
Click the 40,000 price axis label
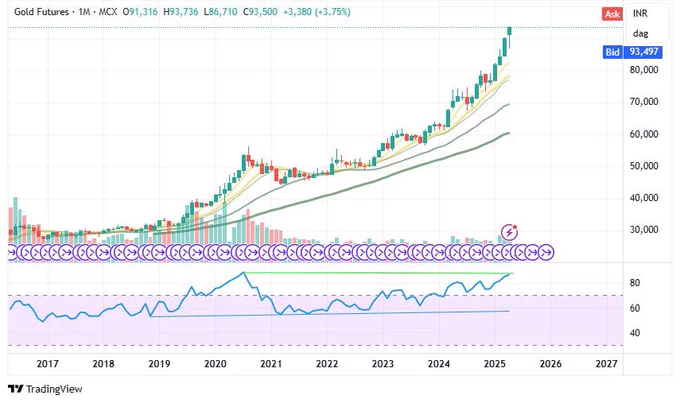644,198
